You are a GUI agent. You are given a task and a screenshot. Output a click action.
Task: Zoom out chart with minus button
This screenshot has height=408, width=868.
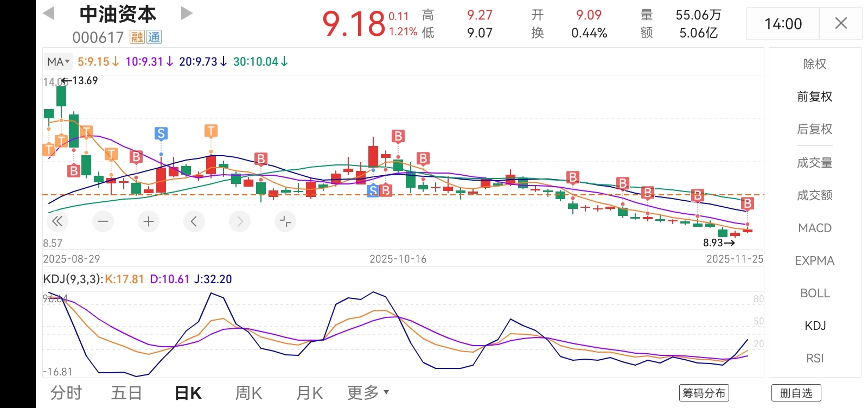coord(103,221)
